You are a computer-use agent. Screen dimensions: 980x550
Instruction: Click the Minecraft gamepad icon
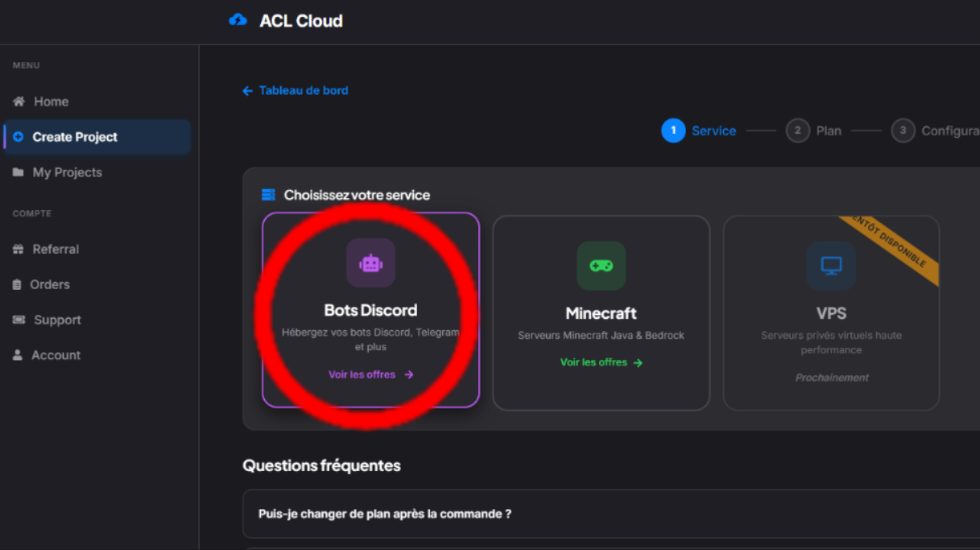click(x=601, y=266)
